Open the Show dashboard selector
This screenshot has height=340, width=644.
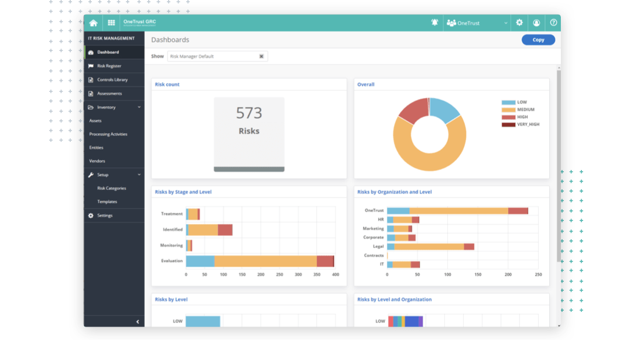pos(217,56)
